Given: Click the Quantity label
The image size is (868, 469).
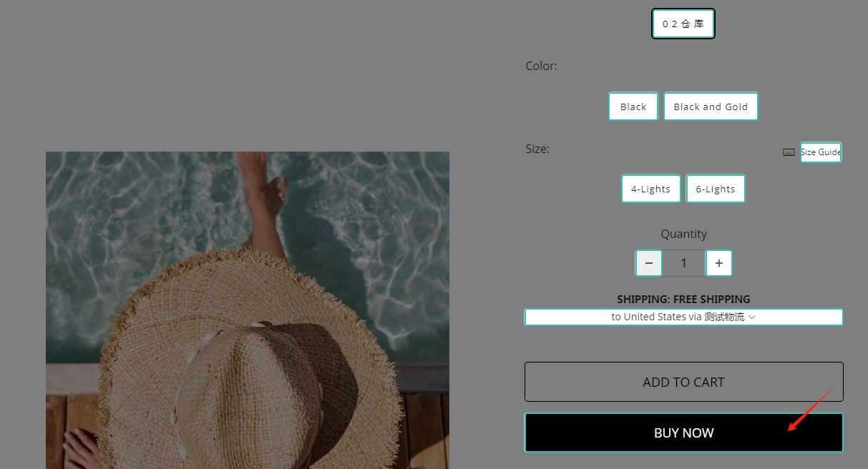Looking at the screenshot, I should [x=683, y=234].
